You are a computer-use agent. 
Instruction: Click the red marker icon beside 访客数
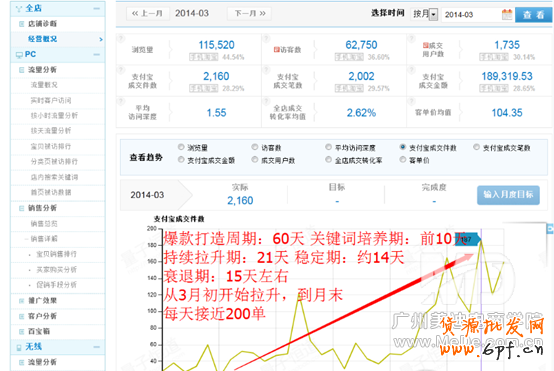pyautogui.click(x=277, y=50)
